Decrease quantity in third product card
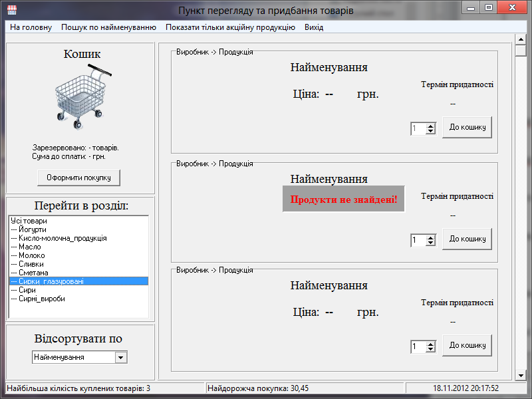This screenshot has width=532, height=399. click(430, 350)
